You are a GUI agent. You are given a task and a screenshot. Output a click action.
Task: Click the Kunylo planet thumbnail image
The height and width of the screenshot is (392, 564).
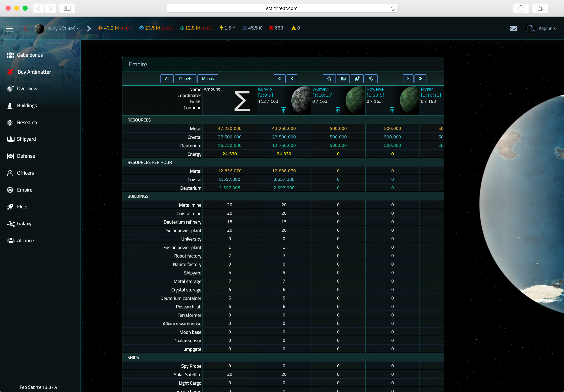click(301, 100)
